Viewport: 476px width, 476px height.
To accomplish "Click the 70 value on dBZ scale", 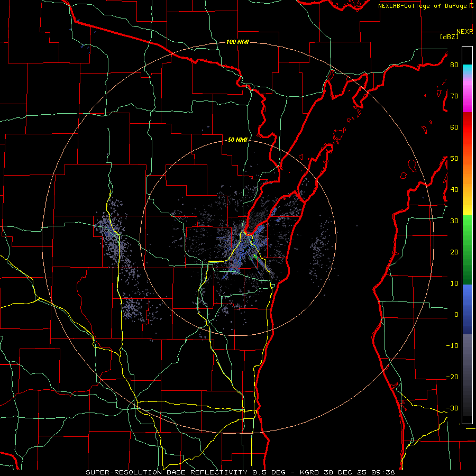I will point(454,96).
